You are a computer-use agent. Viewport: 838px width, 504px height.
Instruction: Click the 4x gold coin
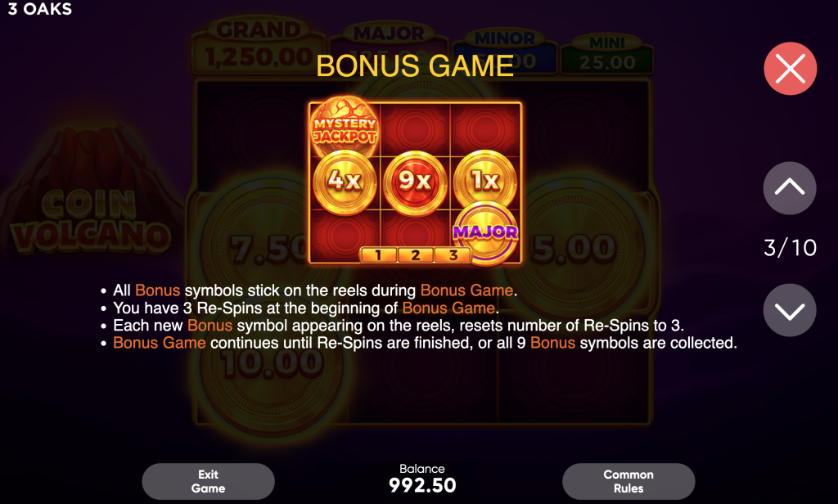(x=345, y=182)
